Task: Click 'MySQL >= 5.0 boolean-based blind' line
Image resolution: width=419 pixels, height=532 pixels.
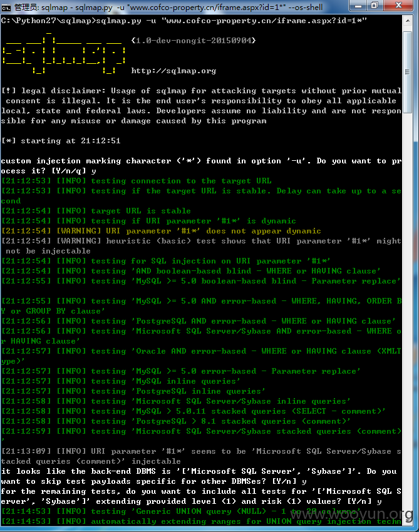Action: pyautogui.click(x=201, y=281)
